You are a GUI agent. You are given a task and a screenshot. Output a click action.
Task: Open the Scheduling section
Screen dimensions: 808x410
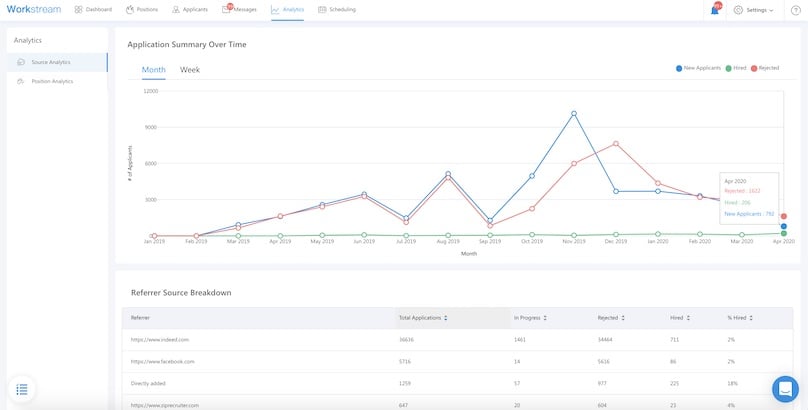coord(336,9)
